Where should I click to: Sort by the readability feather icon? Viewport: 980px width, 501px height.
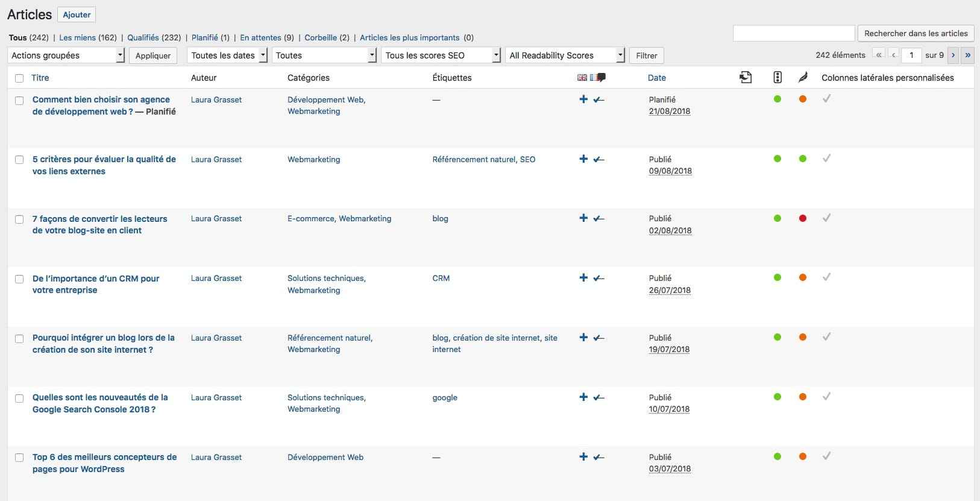tap(803, 77)
